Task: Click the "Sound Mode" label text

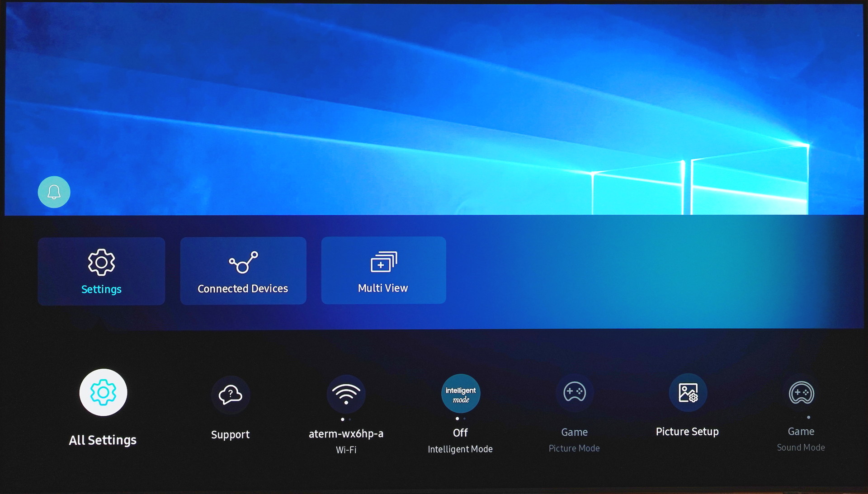Action: point(801,447)
